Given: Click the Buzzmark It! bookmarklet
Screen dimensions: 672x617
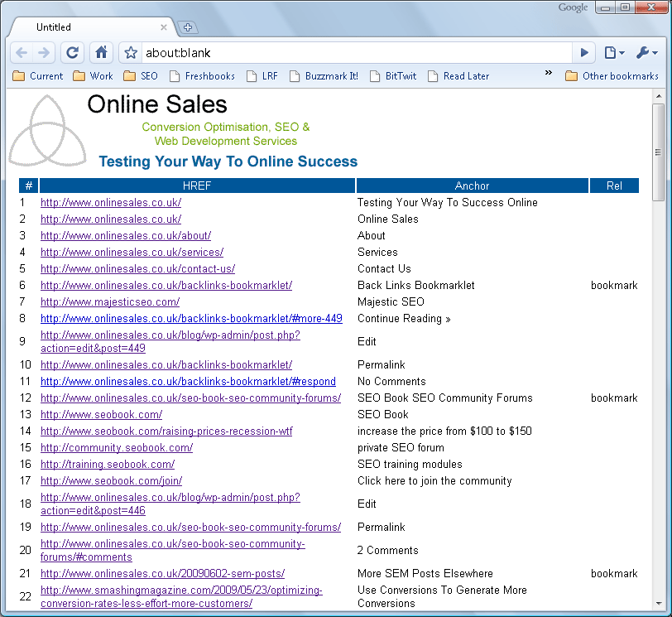Looking at the screenshot, I should (324, 76).
